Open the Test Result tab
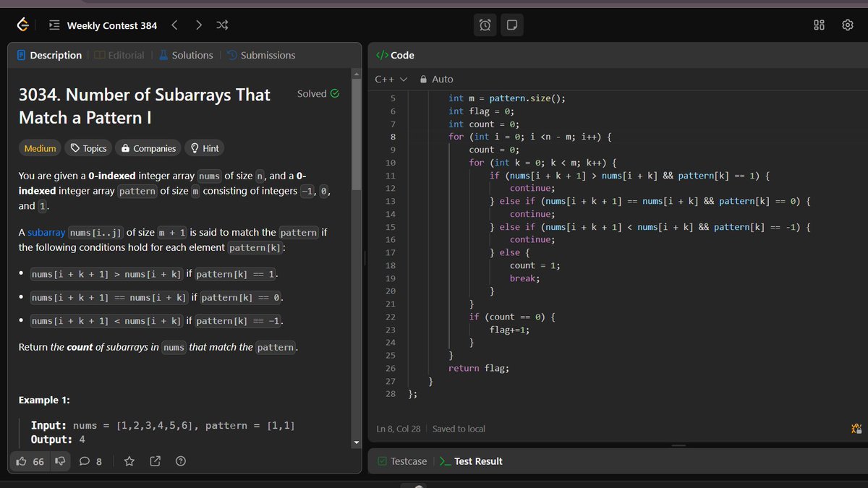 point(471,461)
